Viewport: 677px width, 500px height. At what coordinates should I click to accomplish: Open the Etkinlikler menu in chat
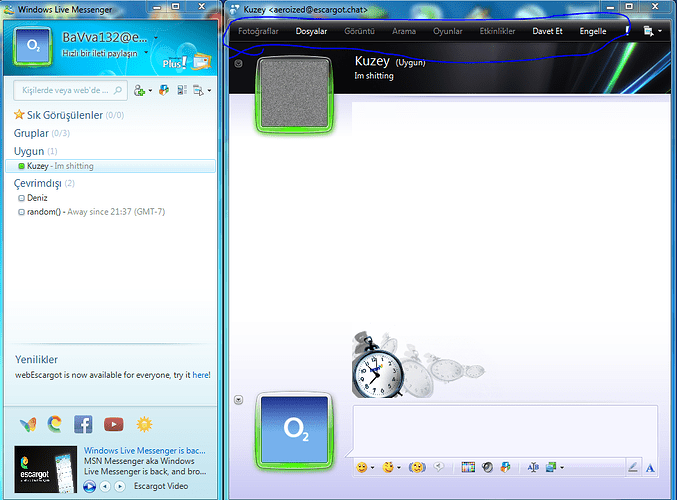pos(497,31)
